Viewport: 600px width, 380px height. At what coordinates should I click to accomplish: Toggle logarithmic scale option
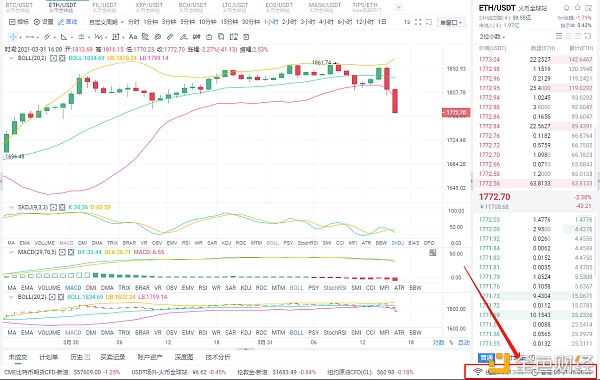point(439,342)
